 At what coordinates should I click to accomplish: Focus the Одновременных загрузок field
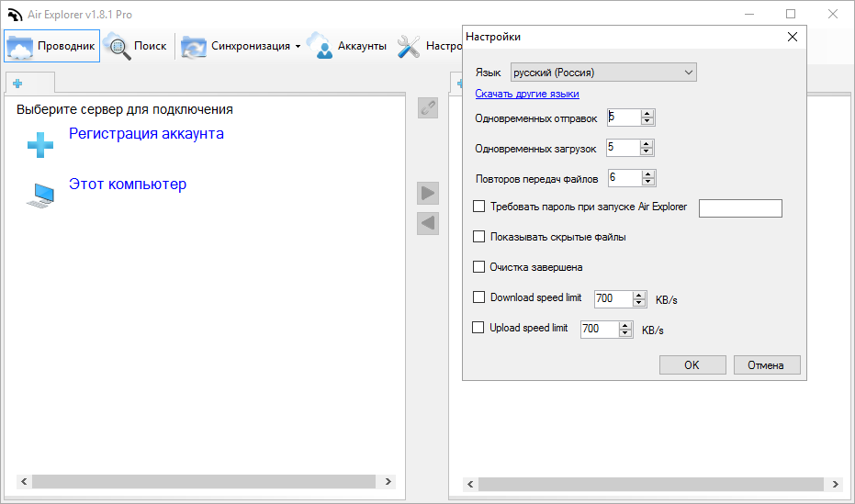[x=623, y=148]
